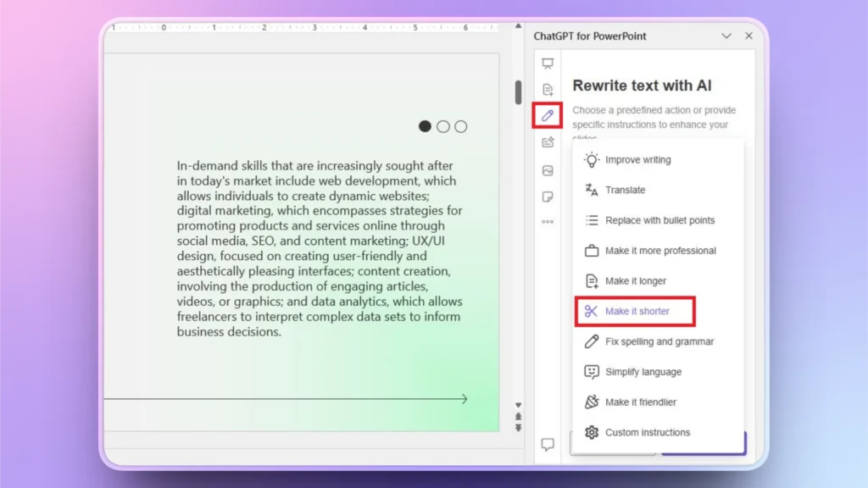The width and height of the screenshot is (868, 488).
Task: Select the Translate action
Action: click(x=625, y=190)
